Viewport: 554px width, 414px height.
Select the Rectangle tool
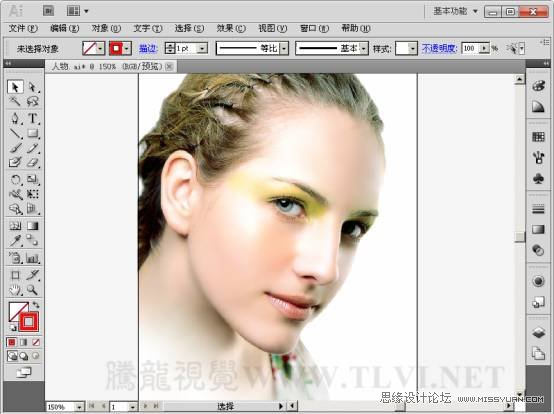click(x=33, y=133)
